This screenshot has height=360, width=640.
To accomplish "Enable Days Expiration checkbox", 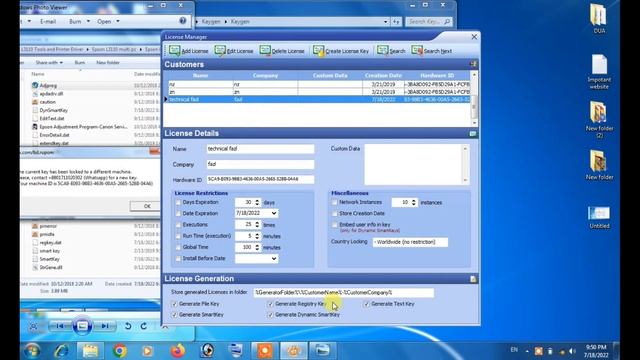I will 178,202.
